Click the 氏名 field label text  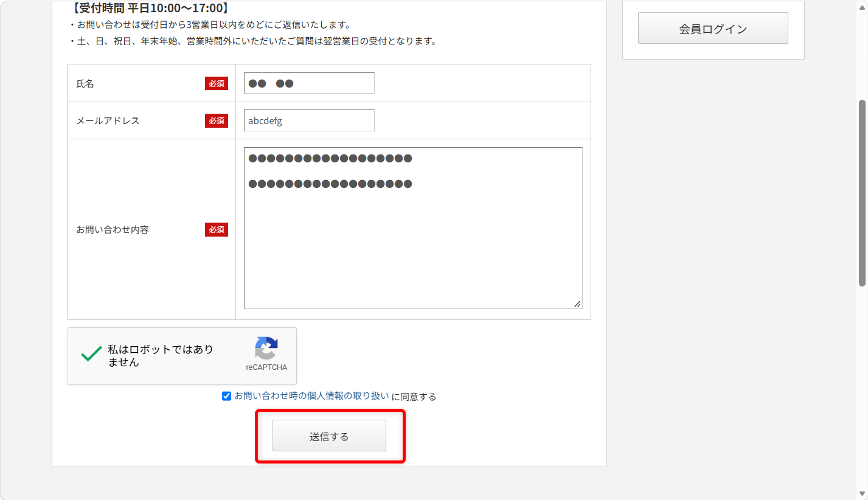[85, 84]
